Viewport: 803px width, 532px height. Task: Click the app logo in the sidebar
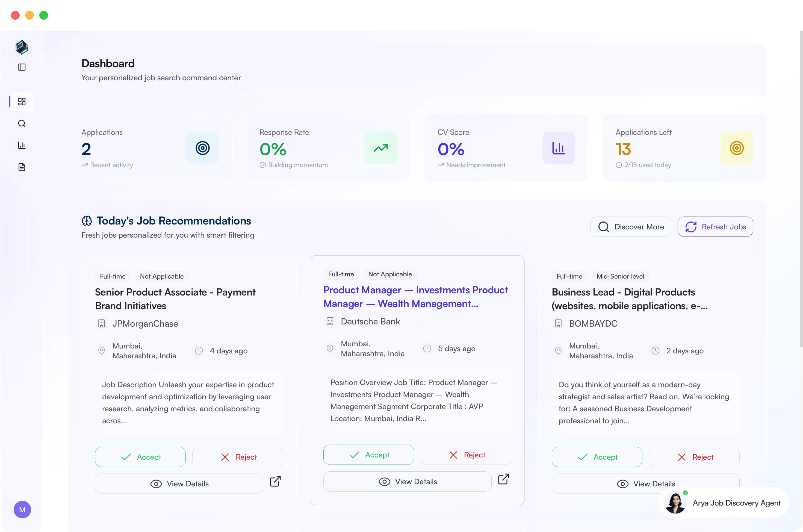coord(22,48)
